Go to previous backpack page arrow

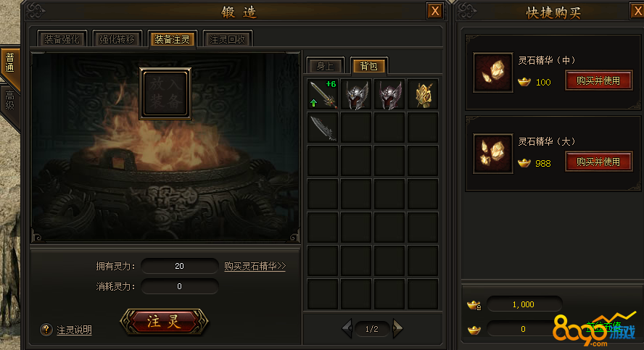coord(347,328)
